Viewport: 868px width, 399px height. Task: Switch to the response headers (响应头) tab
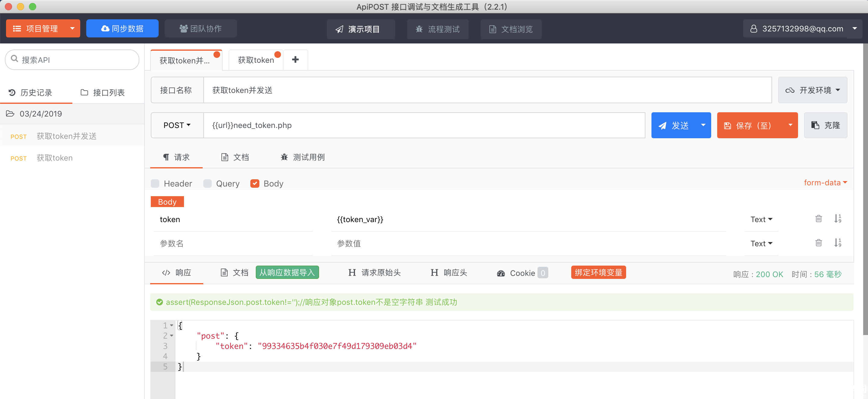click(449, 273)
